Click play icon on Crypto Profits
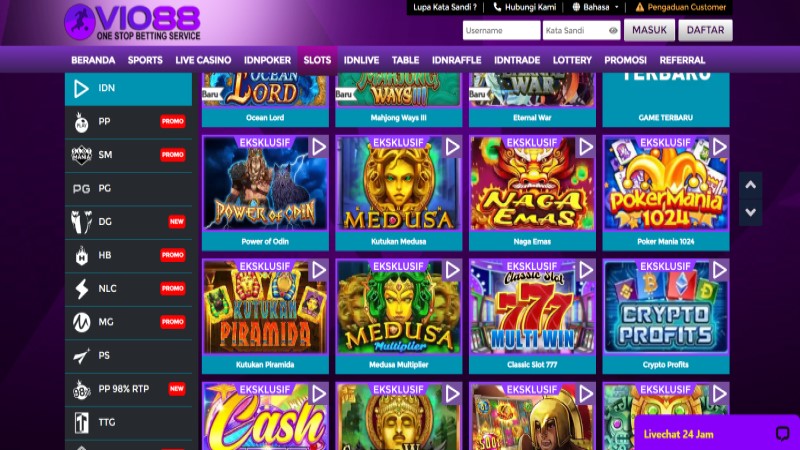The height and width of the screenshot is (450, 800). click(x=719, y=270)
